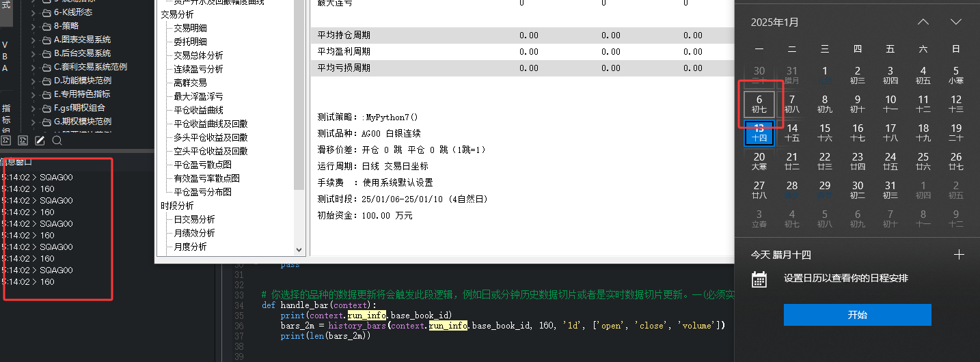
Task: Select 离群交易 report item
Action: pyautogui.click(x=190, y=83)
